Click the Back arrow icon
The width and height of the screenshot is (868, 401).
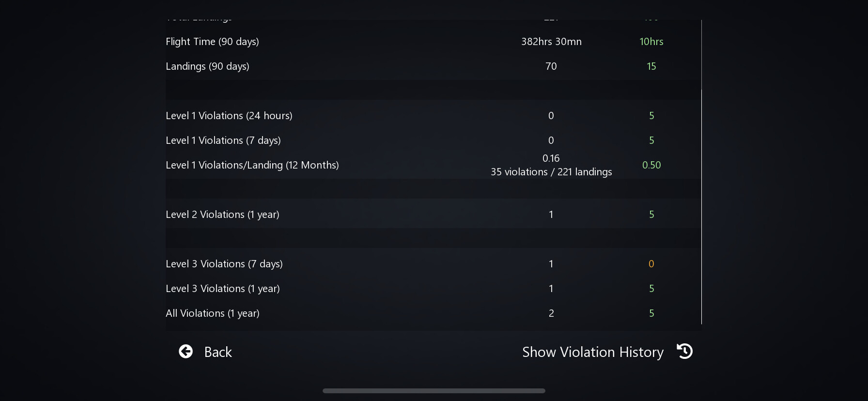[x=186, y=352]
